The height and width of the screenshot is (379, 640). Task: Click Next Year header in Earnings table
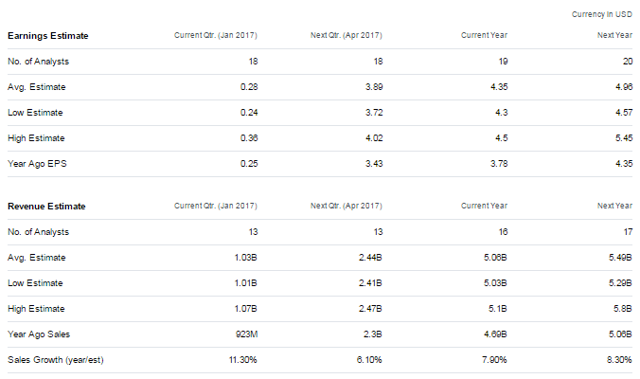tap(615, 35)
